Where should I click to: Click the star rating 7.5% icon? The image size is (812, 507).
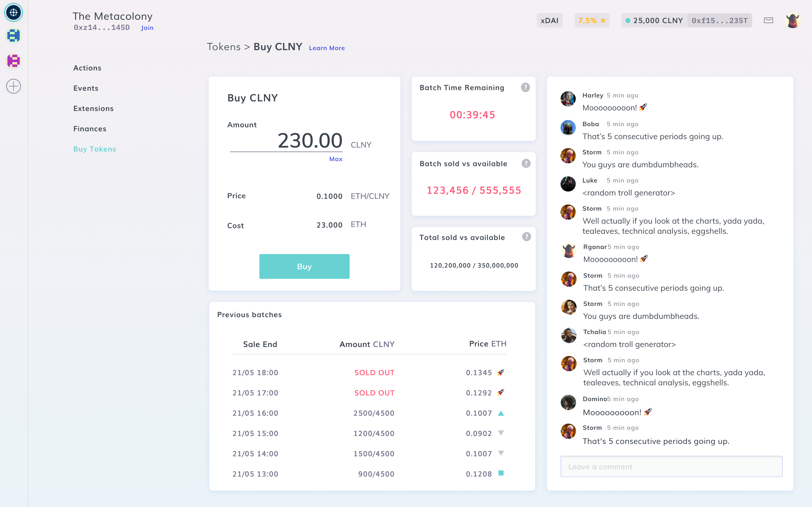(592, 21)
